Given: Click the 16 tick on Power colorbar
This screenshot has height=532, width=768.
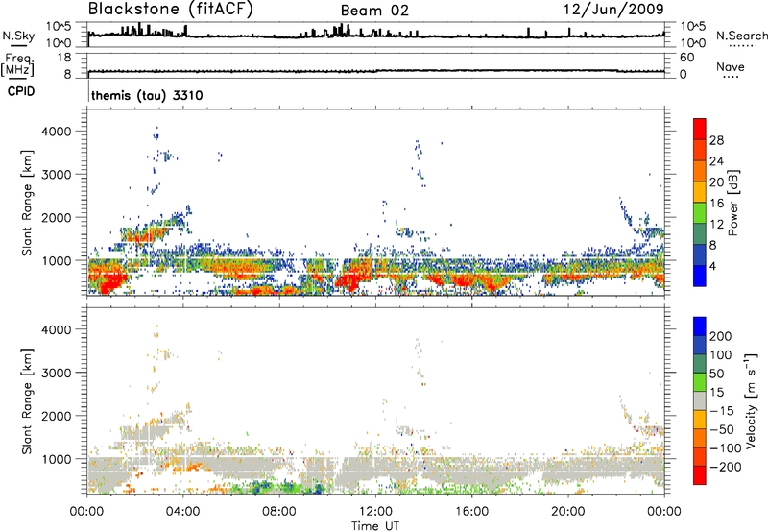Looking at the screenshot, I should coord(716,204).
